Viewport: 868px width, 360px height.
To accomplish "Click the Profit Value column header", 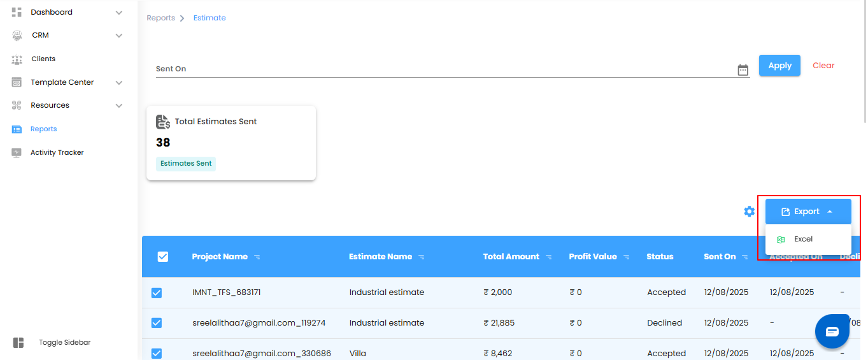I will point(593,257).
